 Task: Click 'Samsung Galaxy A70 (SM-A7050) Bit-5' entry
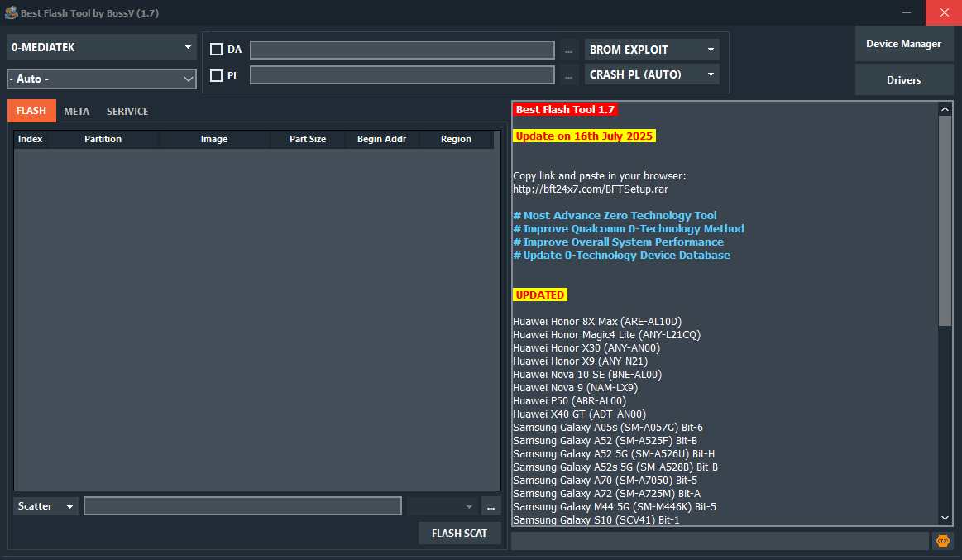coord(605,481)
